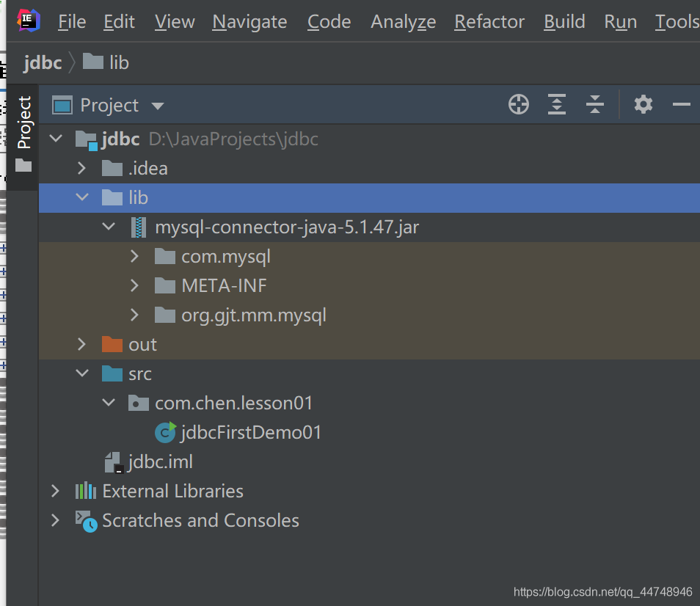The image size is (700, 606).
Task: Click the blue src source folder icon
Action: [112, 373]
